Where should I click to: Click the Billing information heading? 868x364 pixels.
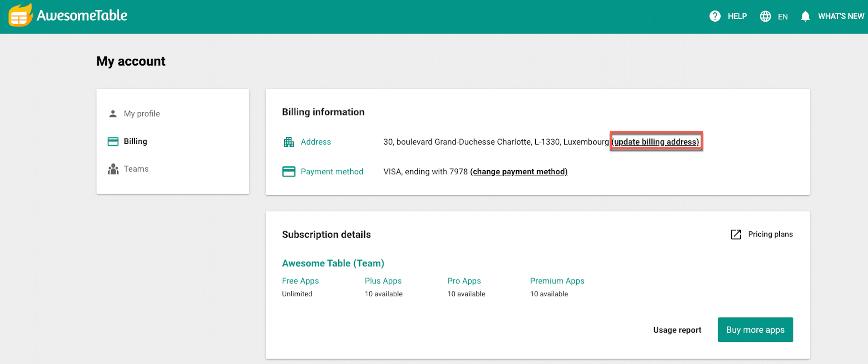tap(323, 112)
